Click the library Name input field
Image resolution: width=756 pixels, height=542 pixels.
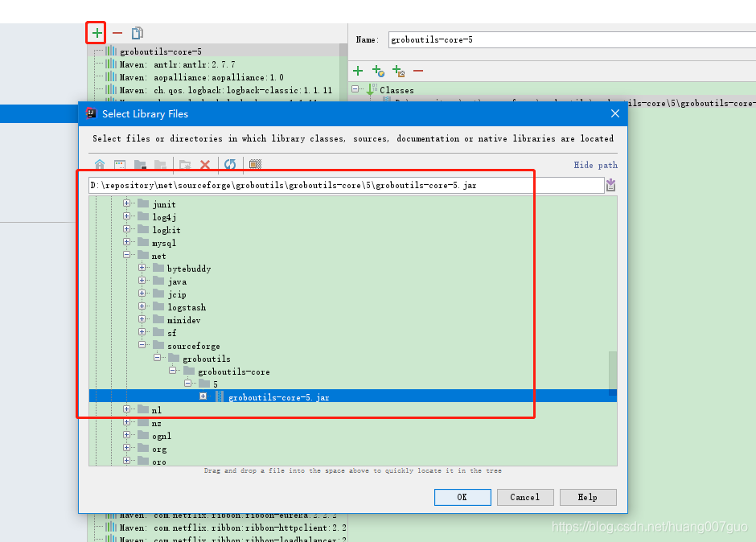pos(572,39)
